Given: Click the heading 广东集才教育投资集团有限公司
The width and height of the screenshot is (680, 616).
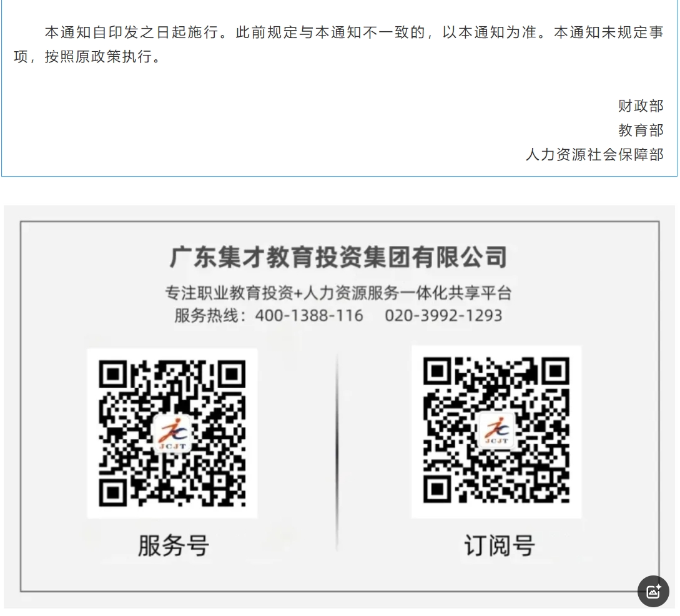Looking at the screenshot, I should [x=338, y=257].
